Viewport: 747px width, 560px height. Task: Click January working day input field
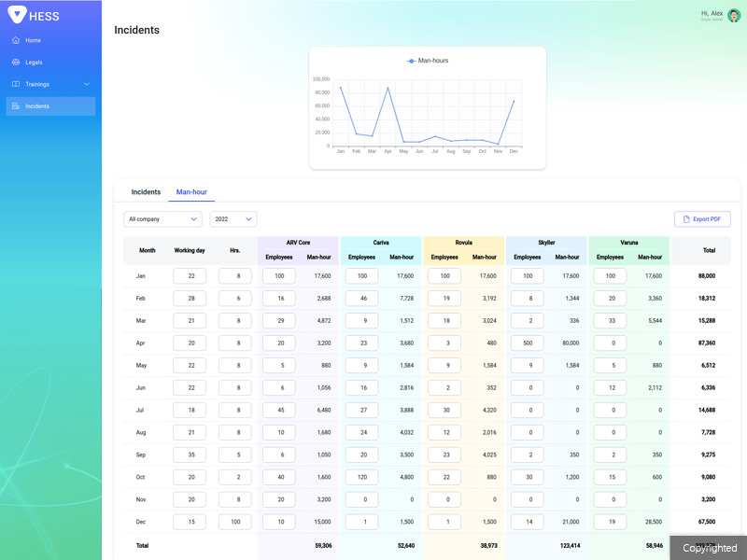[x=190, y=276]
